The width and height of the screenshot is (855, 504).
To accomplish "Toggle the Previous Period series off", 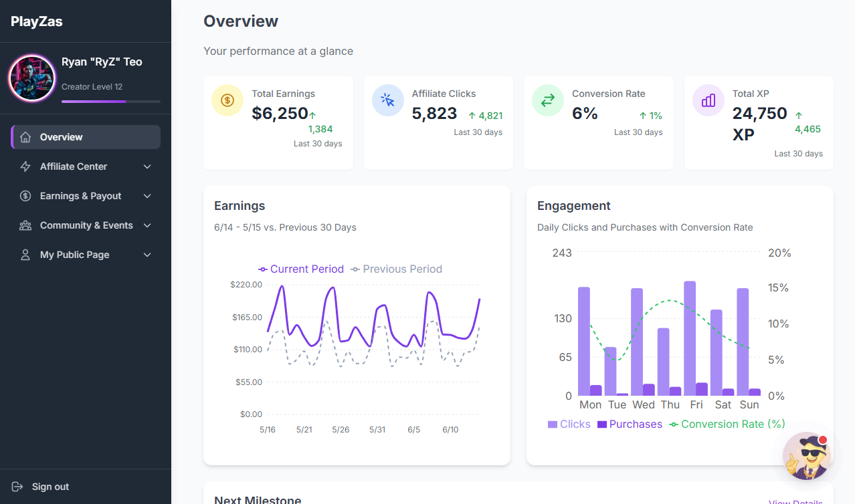I will tap(396, 269).
